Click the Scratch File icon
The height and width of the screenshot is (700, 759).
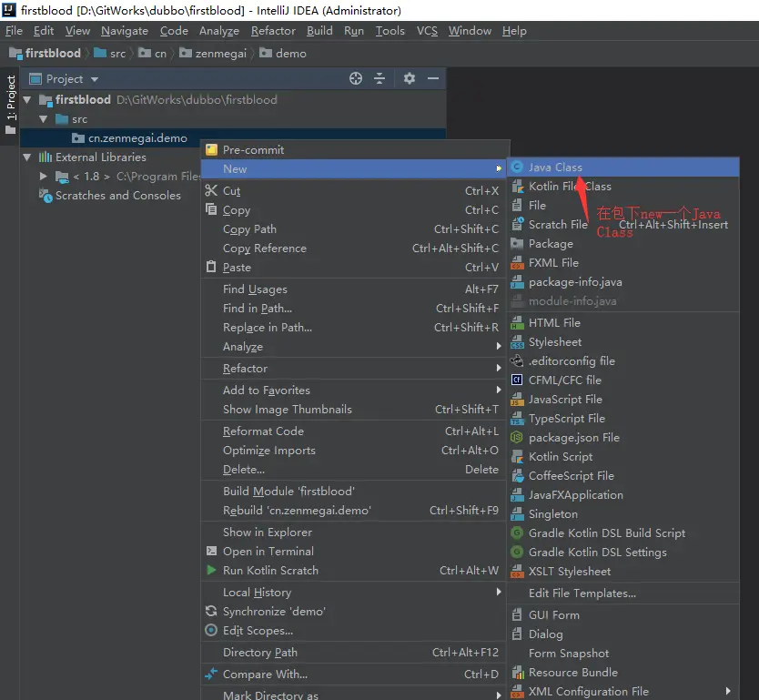pyautogui.click(x=517, y=224)
